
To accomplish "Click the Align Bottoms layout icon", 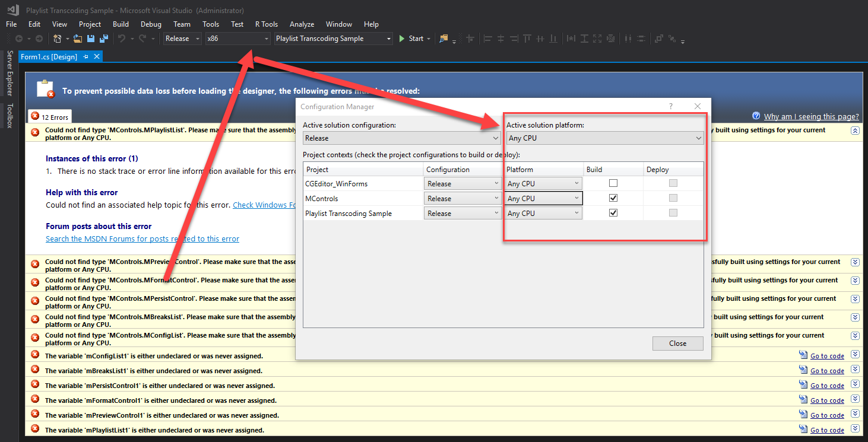I will 553,39.
